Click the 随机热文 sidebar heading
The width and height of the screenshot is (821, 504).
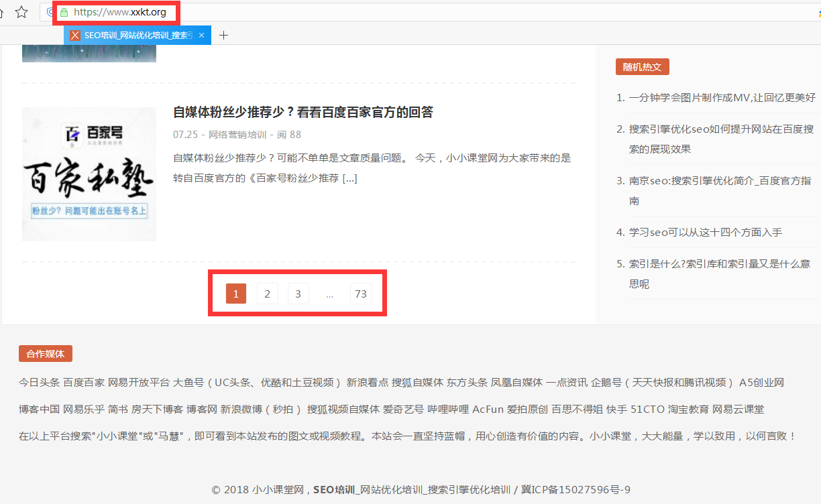tap(642, 67)
